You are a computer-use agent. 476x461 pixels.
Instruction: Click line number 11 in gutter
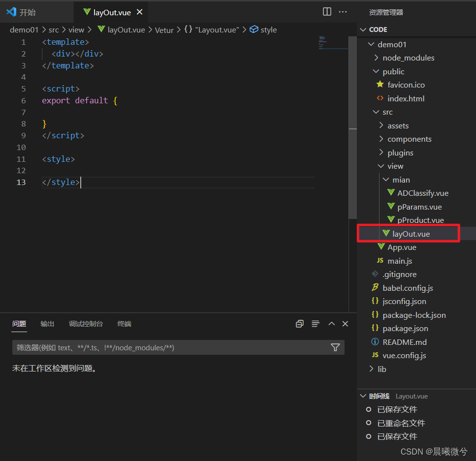tap(21, 159)
